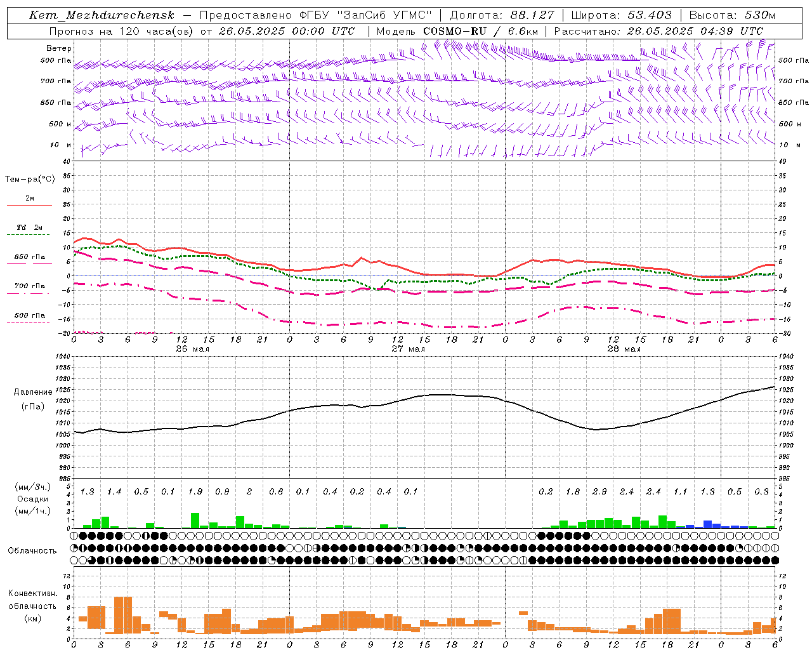Click the 1.4 precipitation value
This screenshot has height=650, width=812.
coord(114,492)
